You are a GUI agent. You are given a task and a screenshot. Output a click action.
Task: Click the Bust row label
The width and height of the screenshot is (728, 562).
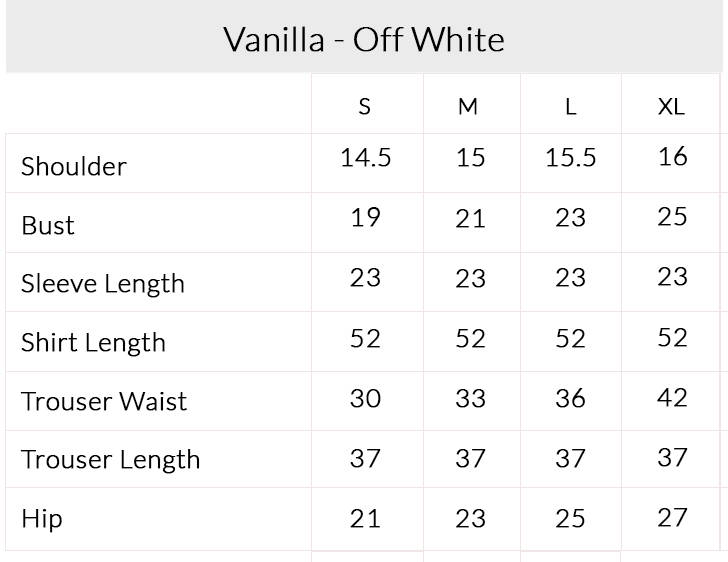click(x=48, y=226)
